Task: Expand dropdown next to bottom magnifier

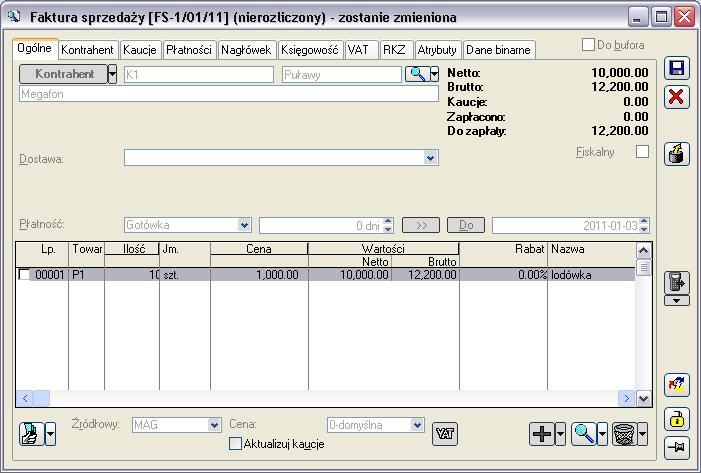Action: (x=602, y=434)
